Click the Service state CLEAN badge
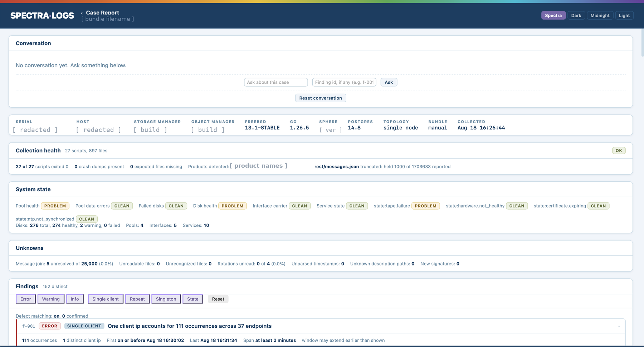644x347 pixels. pos(357,206)
